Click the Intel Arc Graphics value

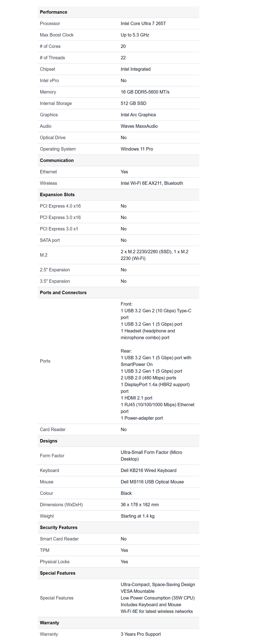pos(138,115)
